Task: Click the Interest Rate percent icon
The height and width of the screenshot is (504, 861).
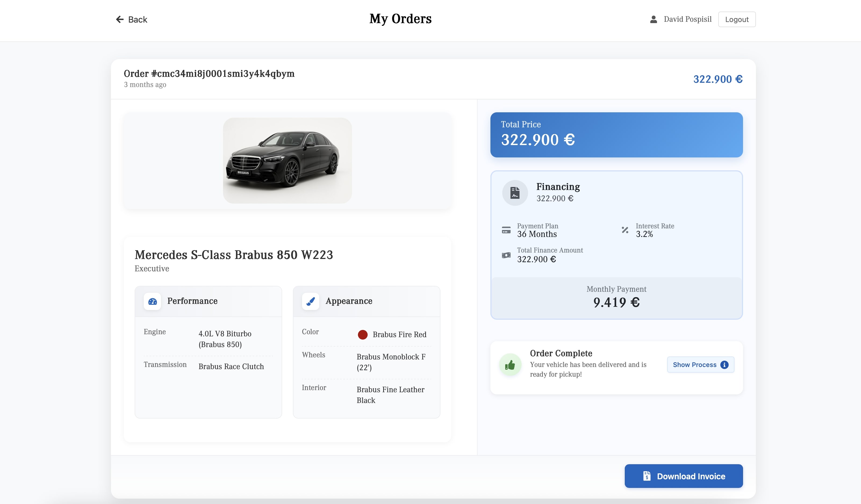Action: click(625, 230)
